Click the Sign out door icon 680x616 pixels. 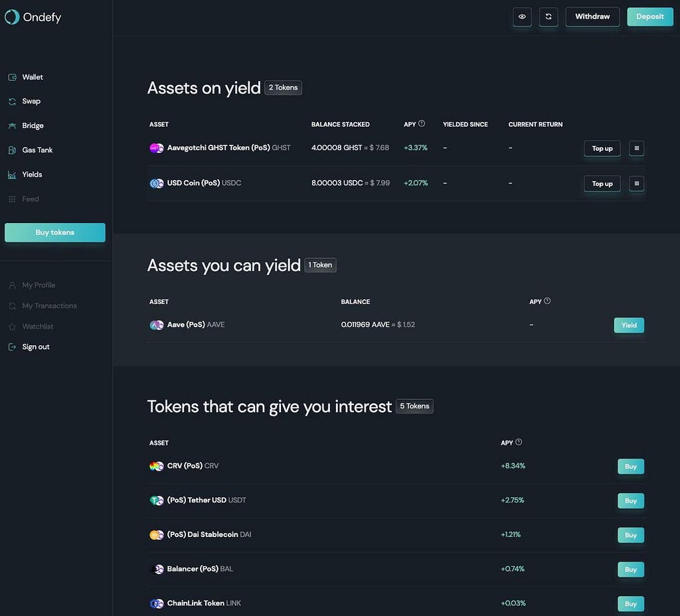click(12, 346)
